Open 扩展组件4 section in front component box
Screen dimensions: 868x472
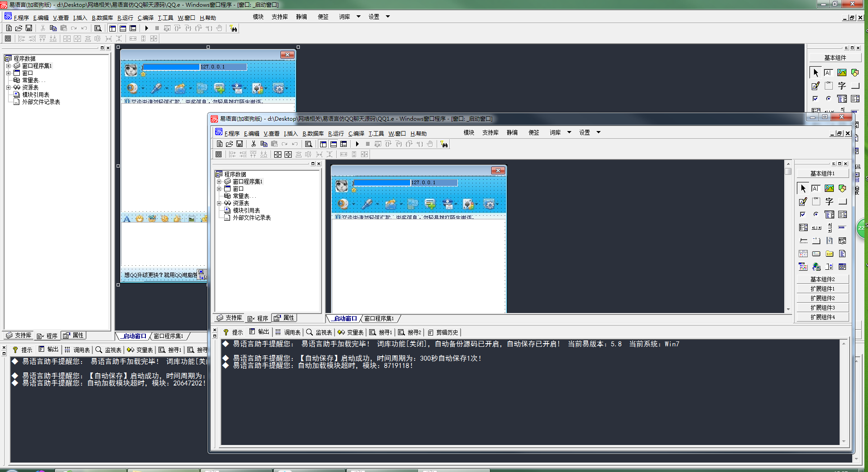tap(823, 317)
